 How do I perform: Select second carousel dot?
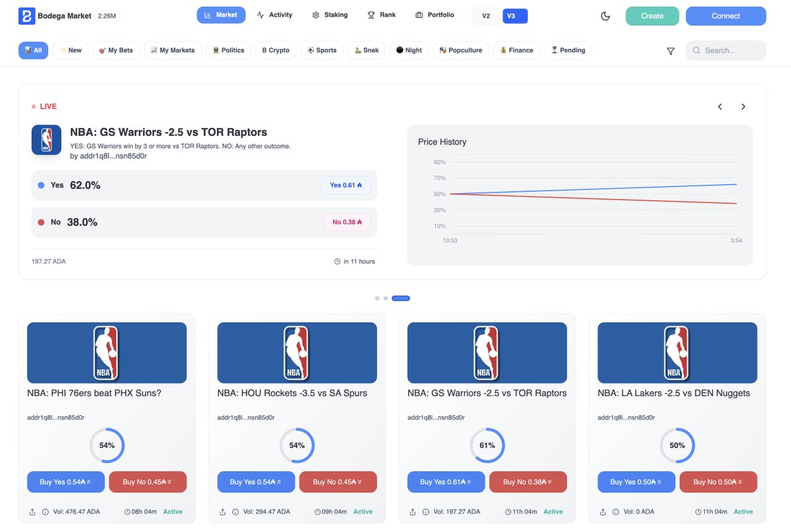coord(386,299)
